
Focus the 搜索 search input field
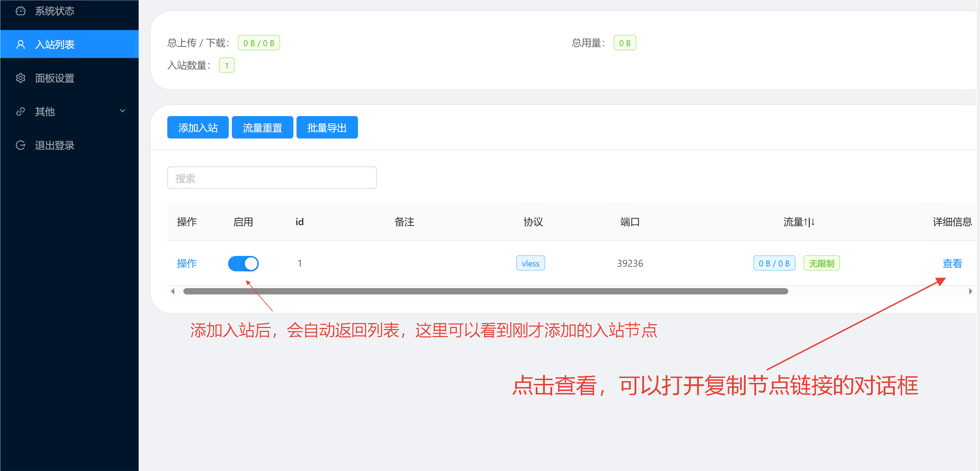272,178
